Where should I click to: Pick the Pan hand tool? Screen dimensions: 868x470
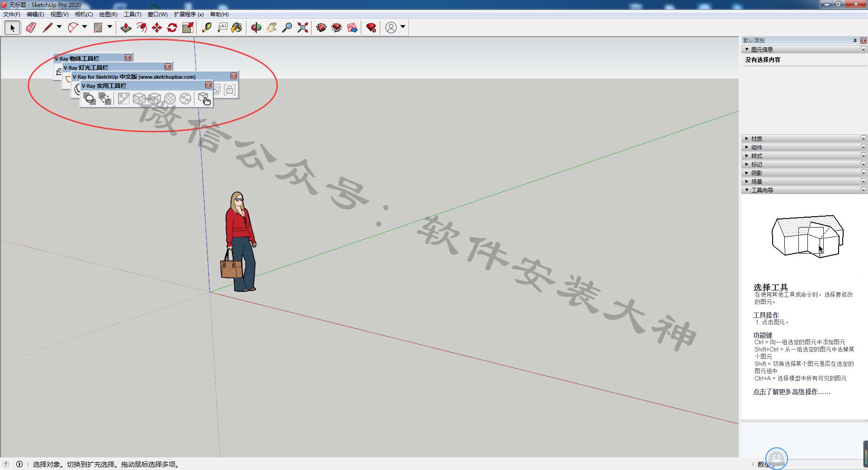tap(272, 28)
